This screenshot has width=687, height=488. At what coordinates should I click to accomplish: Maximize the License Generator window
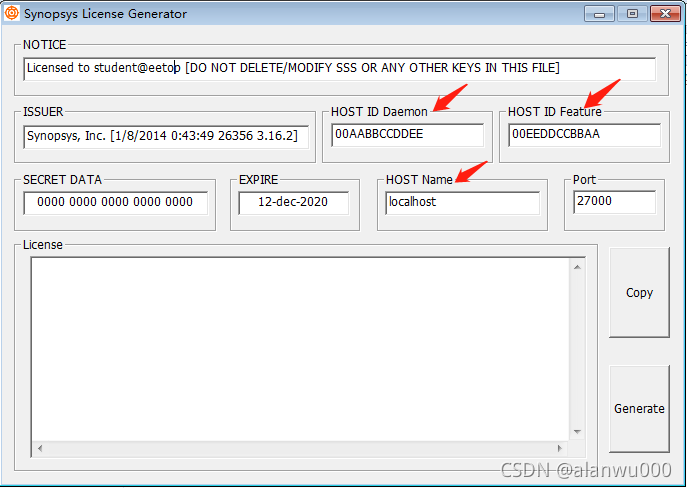632,14
